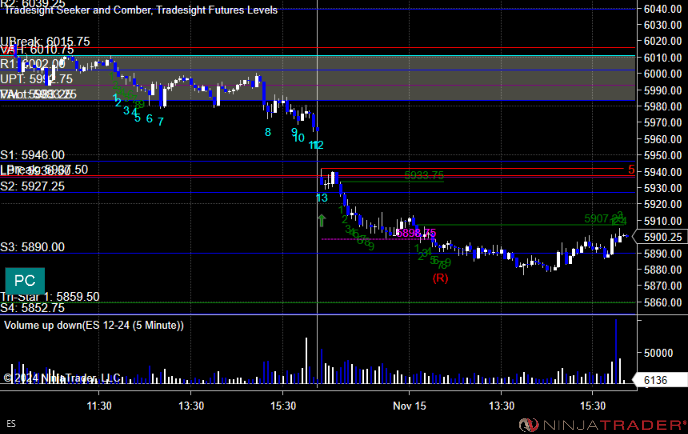Click the cyan 7 count marker
The height and width of the screenshot is (434, 688).
[161, 122]
